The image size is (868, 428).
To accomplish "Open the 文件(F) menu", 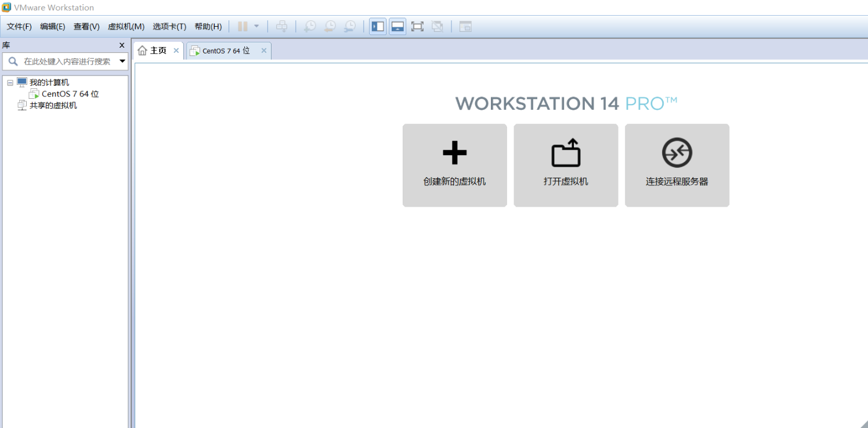I will 19,27.
